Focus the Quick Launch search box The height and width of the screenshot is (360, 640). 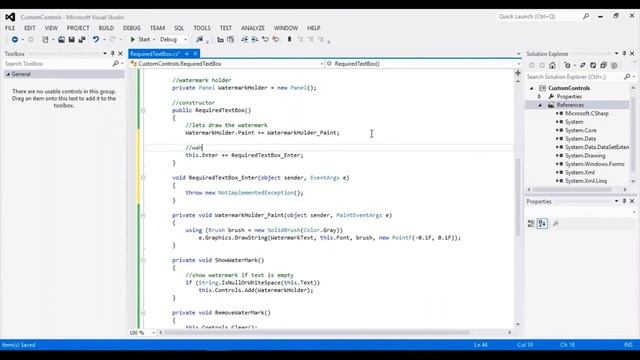[543, 16]
